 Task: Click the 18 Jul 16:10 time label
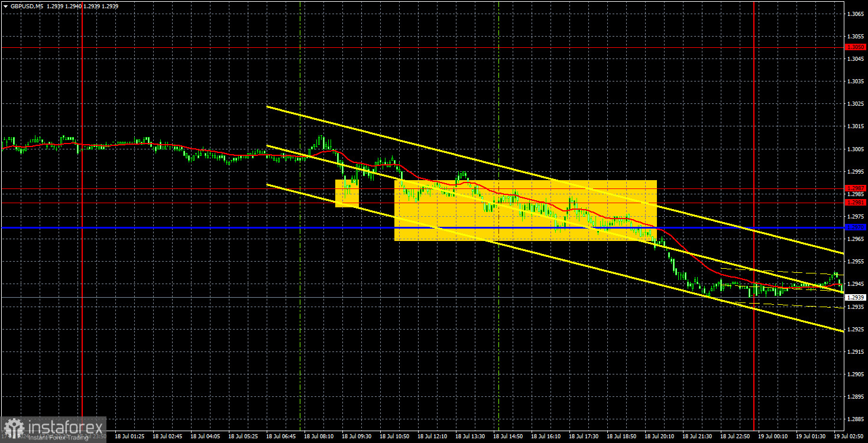546,437
